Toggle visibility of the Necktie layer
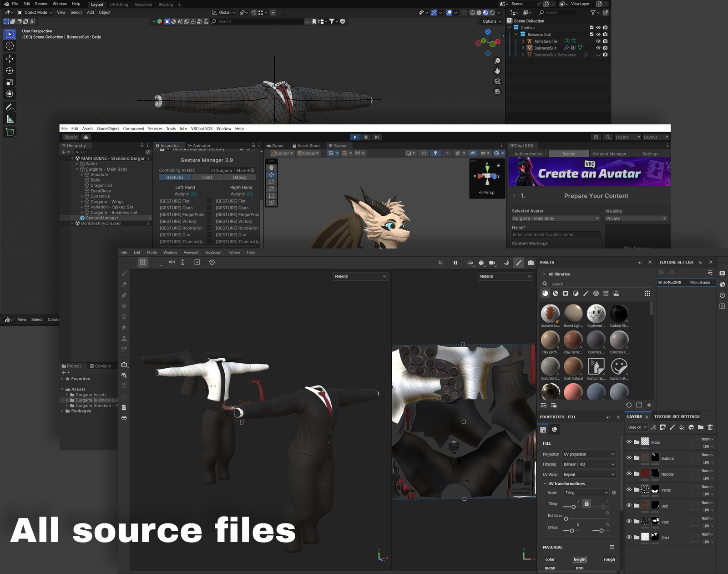Image resolution: width=728 pixels, height=574 pixels. tap(629, 474)
